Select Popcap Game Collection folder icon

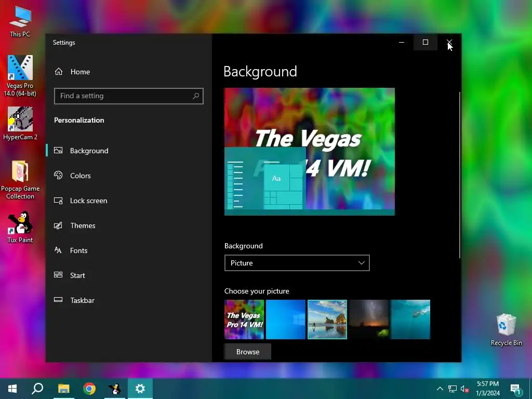coord(20,180)
